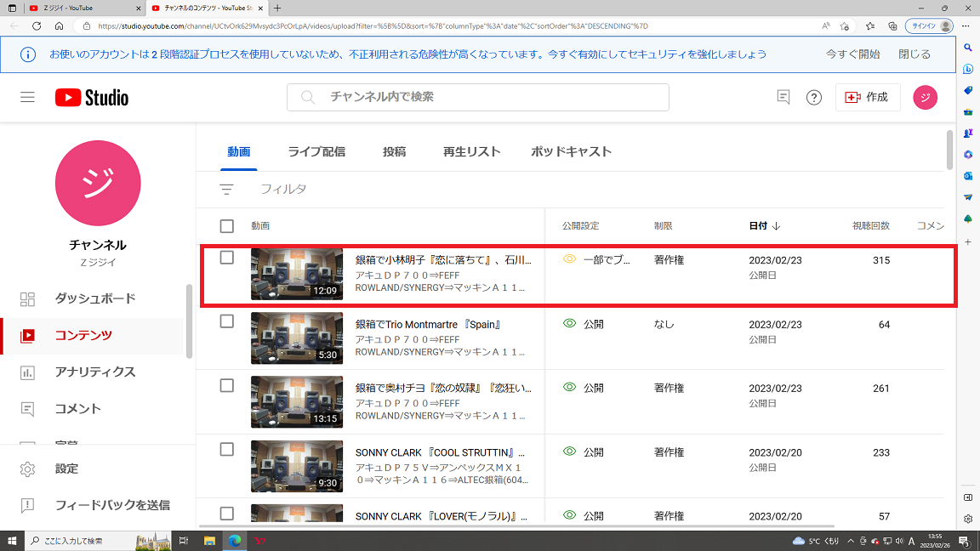Click the YouTube Studio logo
Viewport: 980px width, 551px height.
(x=92, y=98)
